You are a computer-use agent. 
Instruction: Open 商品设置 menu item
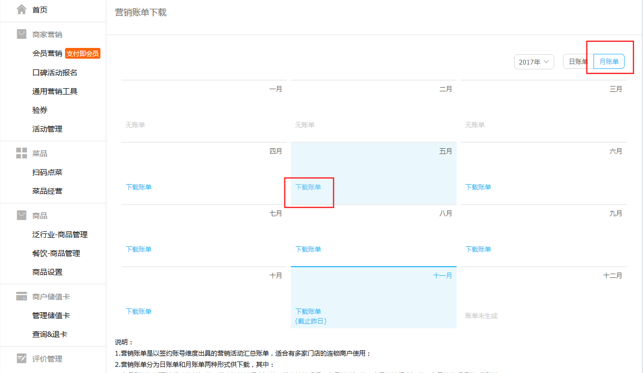pyautogui.click(x=47, y=272)
